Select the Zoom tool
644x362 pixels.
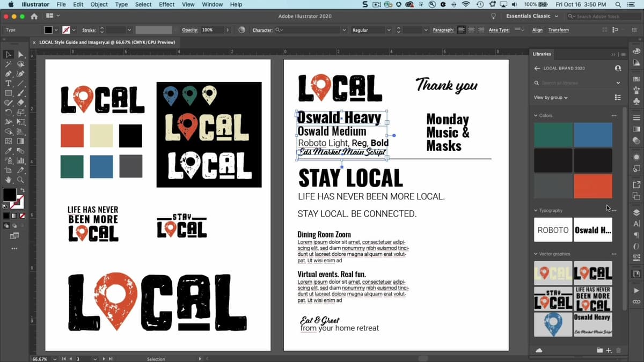point(20,180)
